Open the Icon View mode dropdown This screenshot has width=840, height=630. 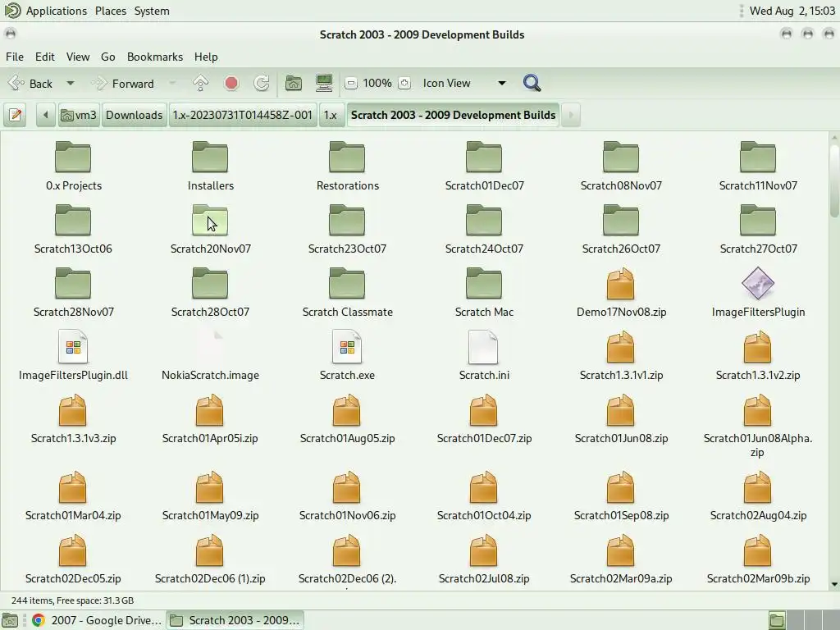click(x=464, y=83)
